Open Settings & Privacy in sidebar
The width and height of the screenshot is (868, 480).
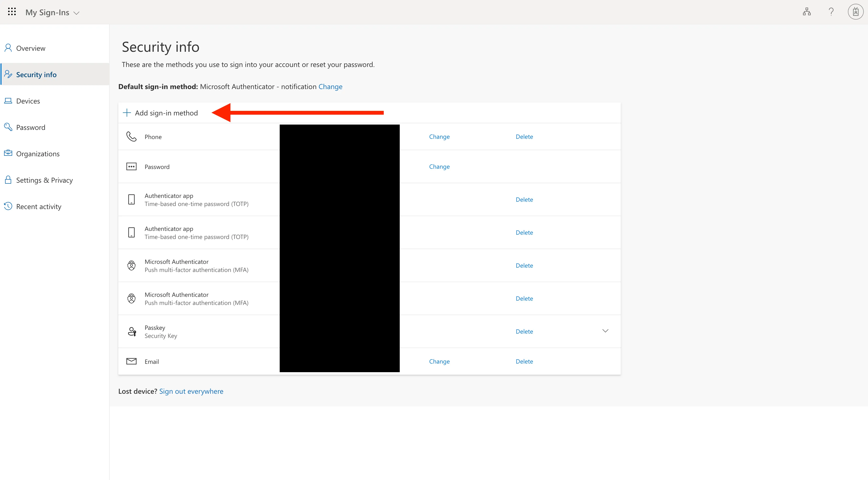coord(44,180)
